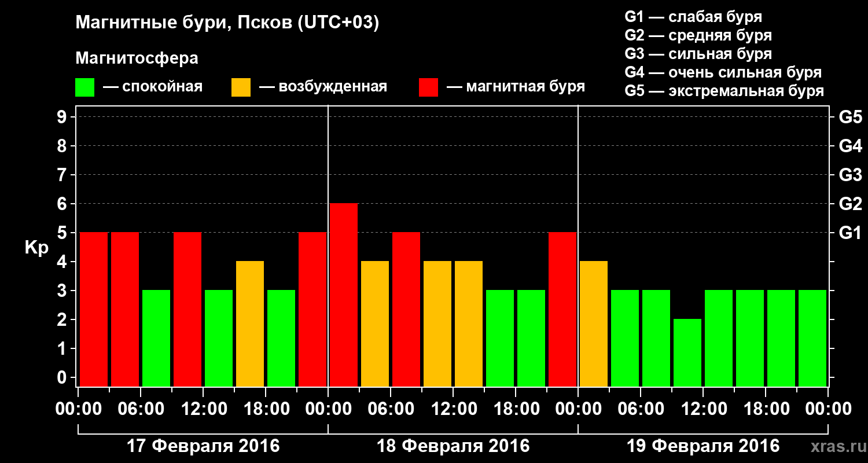Click the last green bar on 19 February
The width and height of the screenshot is (868, 463).
pos(812,339)
